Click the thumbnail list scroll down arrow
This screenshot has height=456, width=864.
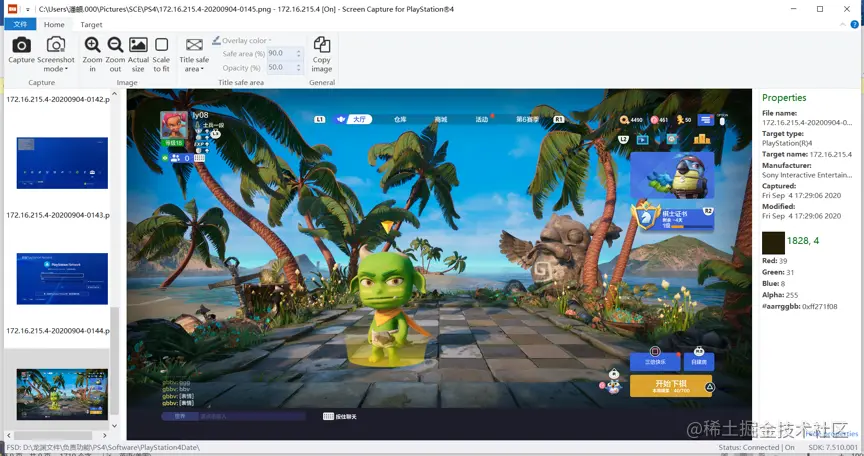point(115,425)
